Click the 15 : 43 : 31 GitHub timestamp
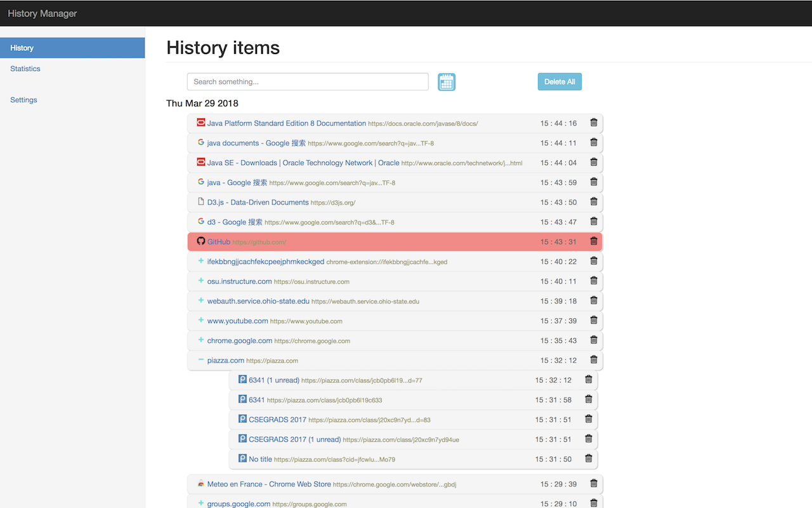This screenshot has width=812, height=508. pos(559,241)
